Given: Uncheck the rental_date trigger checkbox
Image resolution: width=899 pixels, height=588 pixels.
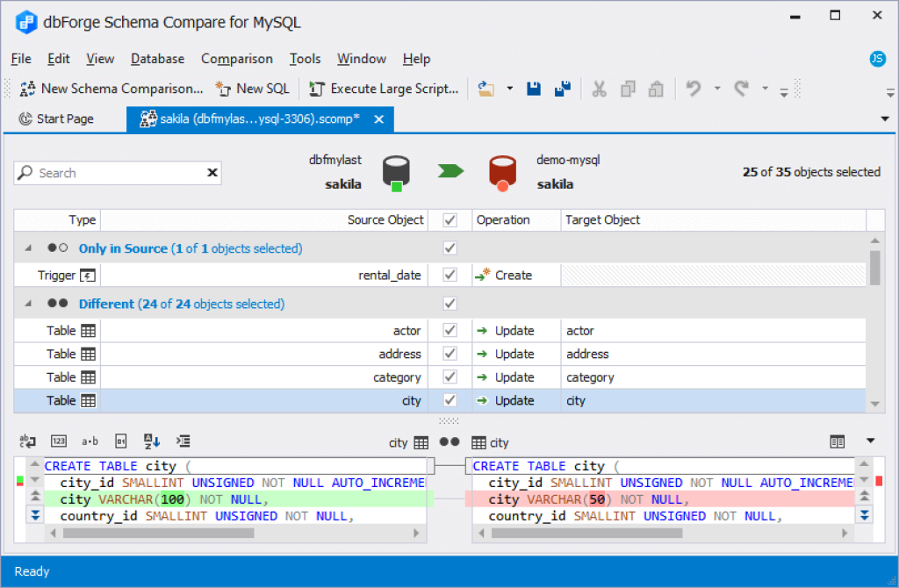Looking at the screenshot, I should coord(450,275).
